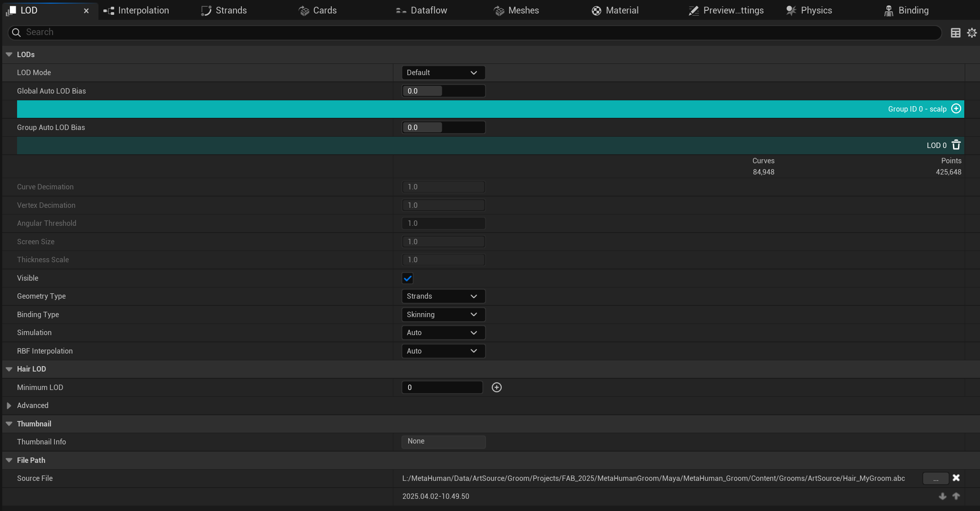Collapse the Hair LOD section

(x=9, y=369)
